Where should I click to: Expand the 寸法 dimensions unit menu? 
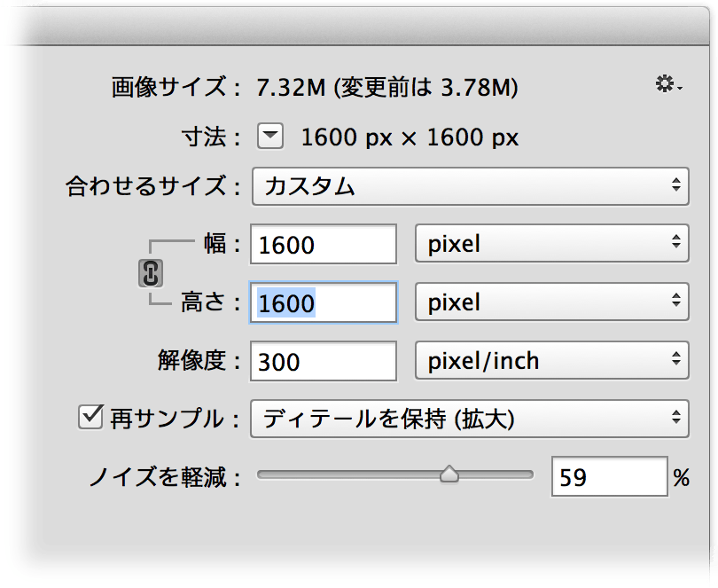(x=269, y=137)
